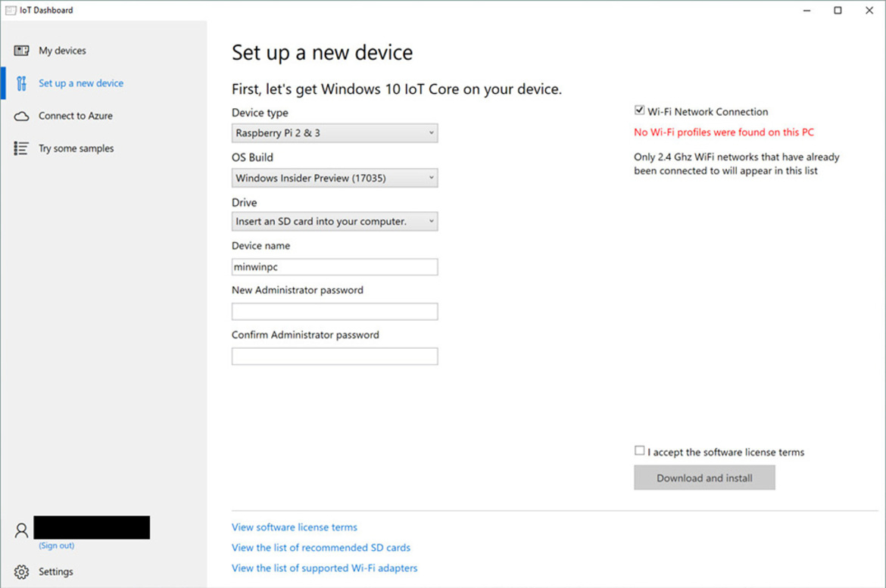Open the Drive selection dropdown
Screen dimensions: 886x588
point(335,222)
